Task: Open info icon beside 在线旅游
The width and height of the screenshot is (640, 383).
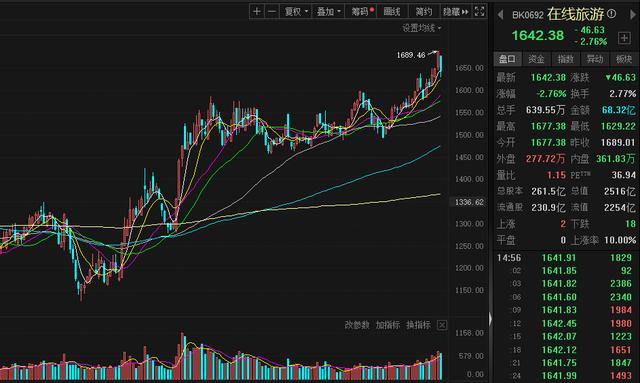Action: (611, 14)
